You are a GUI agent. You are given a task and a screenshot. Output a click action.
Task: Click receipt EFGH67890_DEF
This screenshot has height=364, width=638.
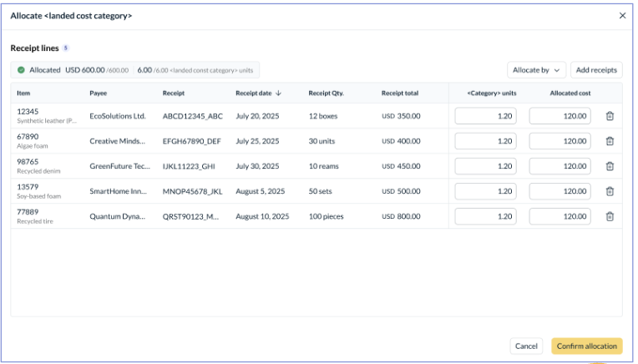click(191, 141)
